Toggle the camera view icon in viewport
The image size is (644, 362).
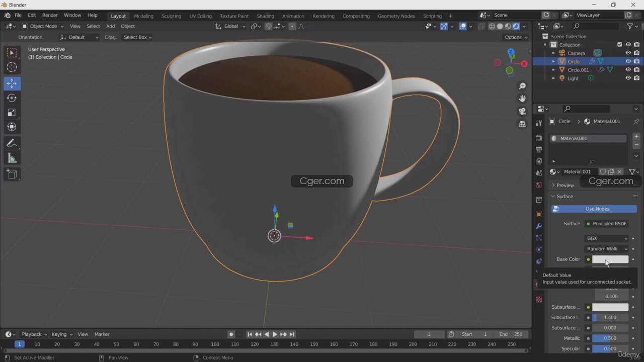click(x=522, y=111)
